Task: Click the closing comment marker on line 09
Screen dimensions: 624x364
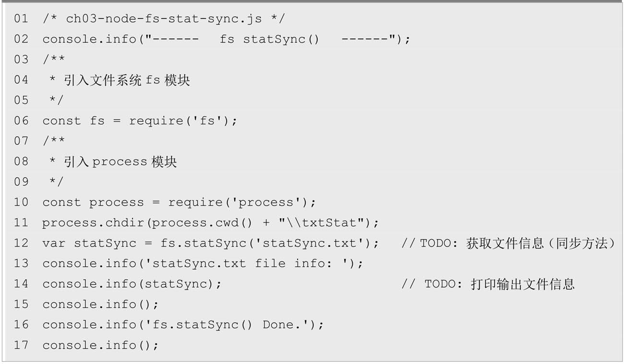Action: click(57, 182)
